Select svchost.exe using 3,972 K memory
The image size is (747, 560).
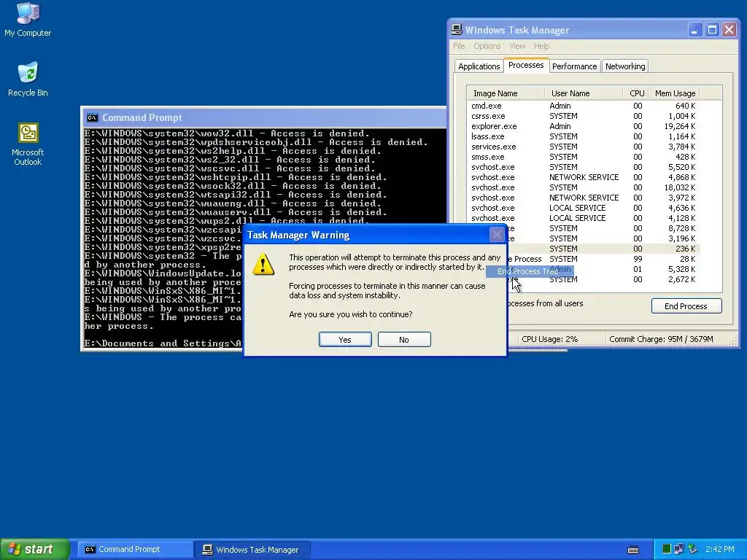click(x=583, y=198)
